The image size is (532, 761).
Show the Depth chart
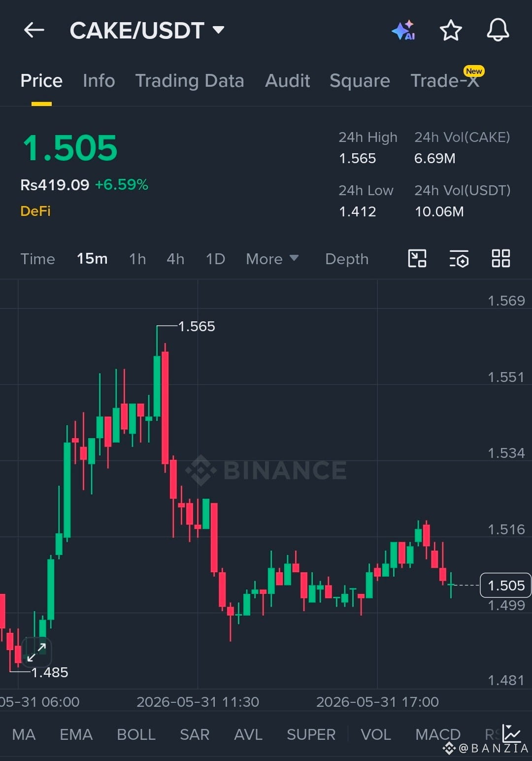click(x=347, y=259)
